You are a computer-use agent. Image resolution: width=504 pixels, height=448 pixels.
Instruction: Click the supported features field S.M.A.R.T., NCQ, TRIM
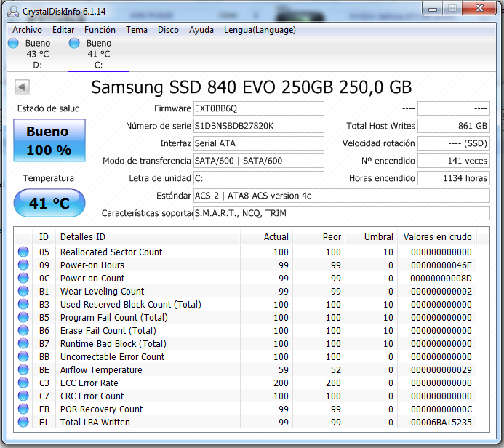click(x=342, y=213)
